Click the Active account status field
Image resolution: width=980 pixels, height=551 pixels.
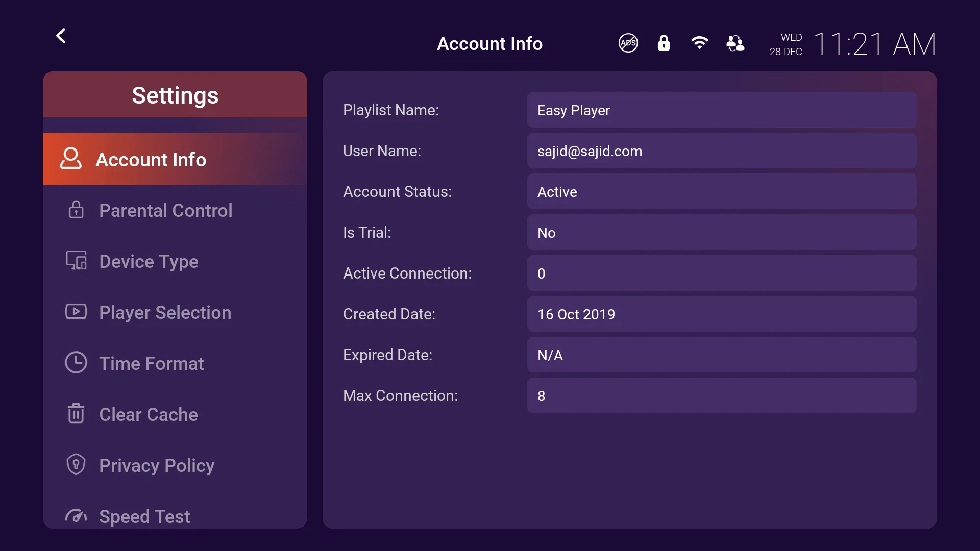point(722,192)
